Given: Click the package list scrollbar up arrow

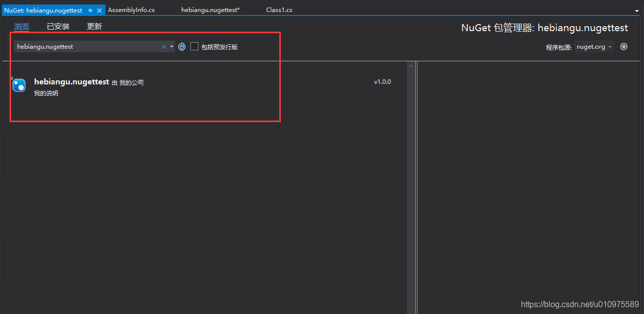Looking at the screenshot, I should [x=411, y=66].
